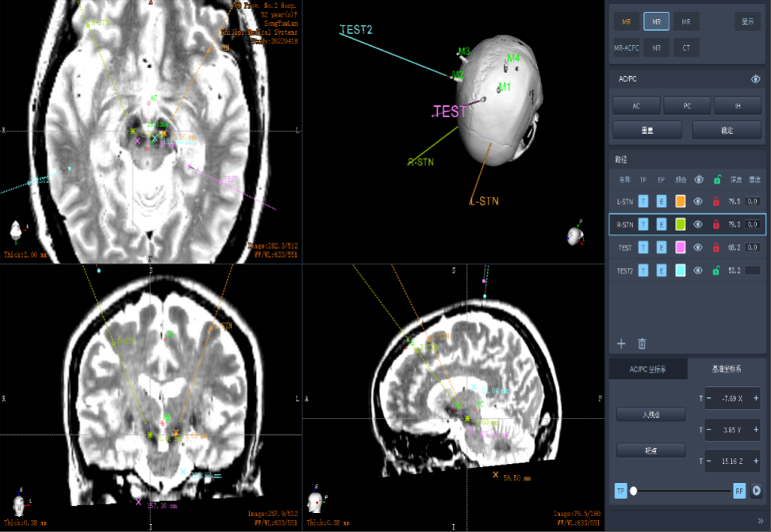Toggle all paths visibility in table header
The image size is (771, 532).
coord(699,179)
